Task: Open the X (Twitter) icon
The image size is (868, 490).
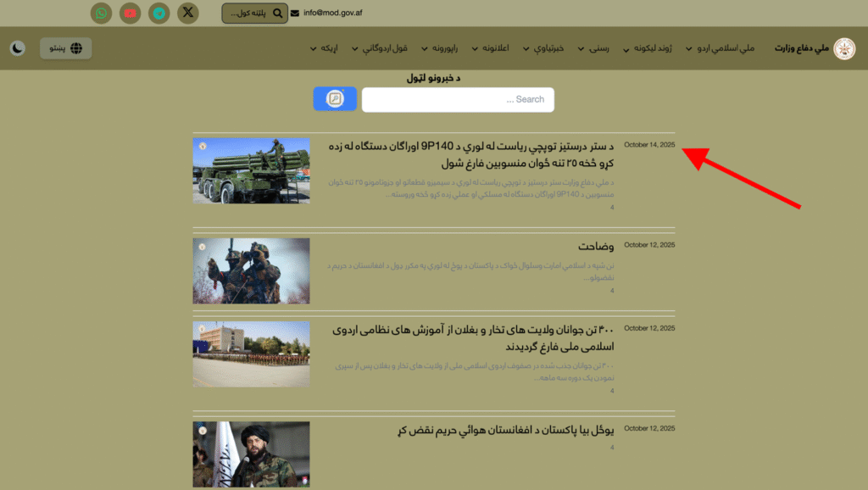Action: pos(188,13)
